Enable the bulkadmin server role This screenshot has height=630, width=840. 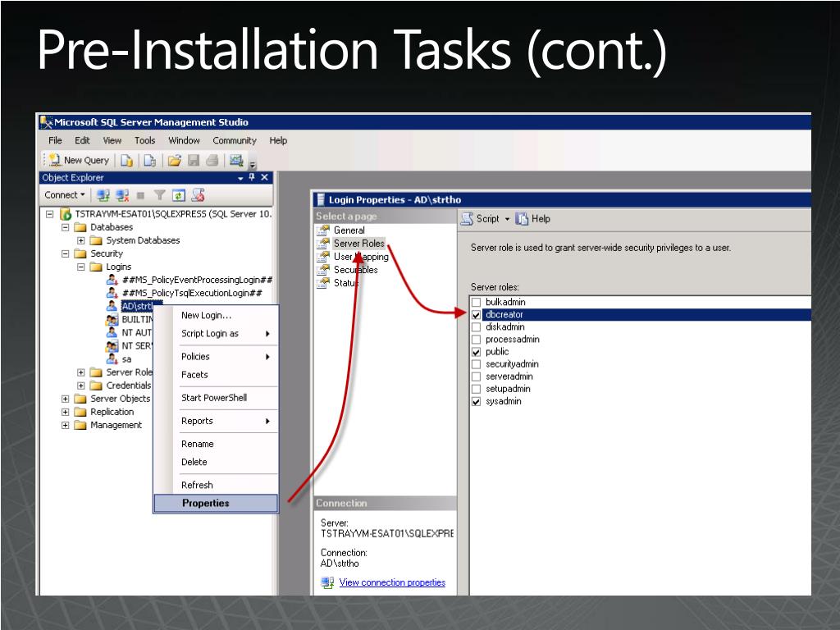click(477, 302)
